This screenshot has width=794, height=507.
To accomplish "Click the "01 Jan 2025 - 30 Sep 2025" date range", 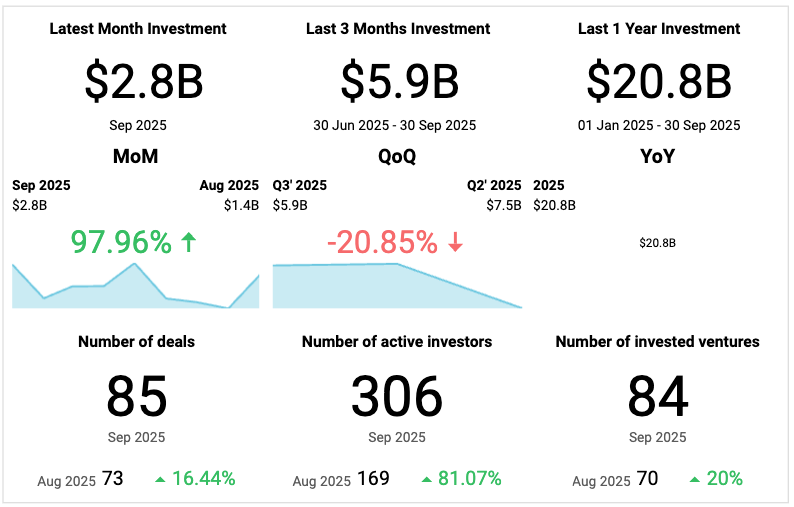I will coord(659,126).
